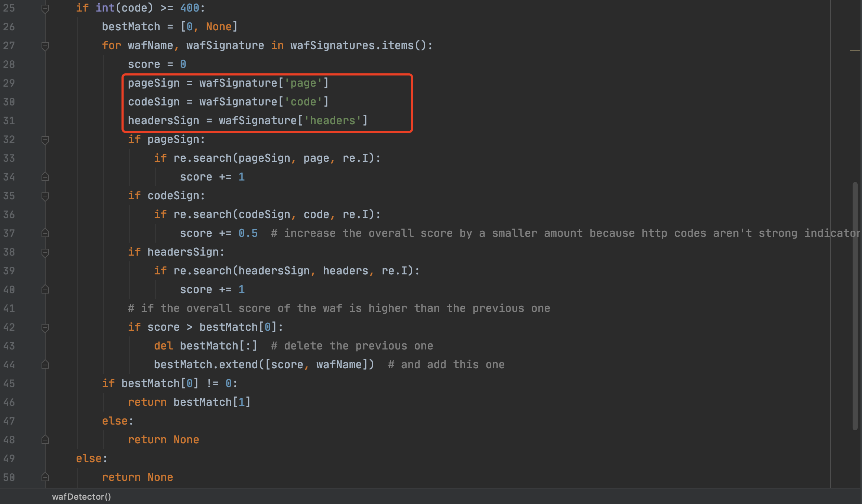Viewport: 862px width, 504px height.
Task: Click the vertical editor scrollbar thumb
Action: [855, 305]
